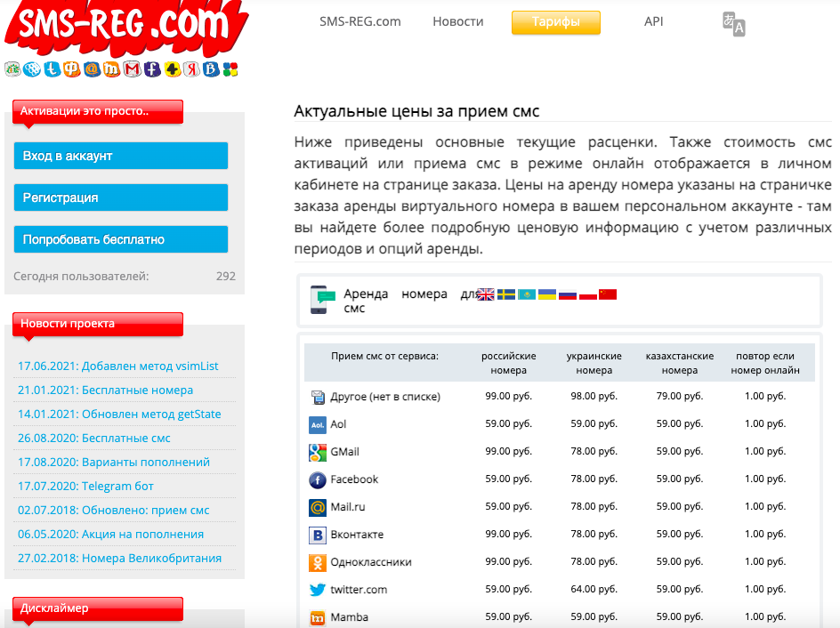Click the GMail icon in price table
The width and height of the screenshot is (840, 628).
pos(318,453)
